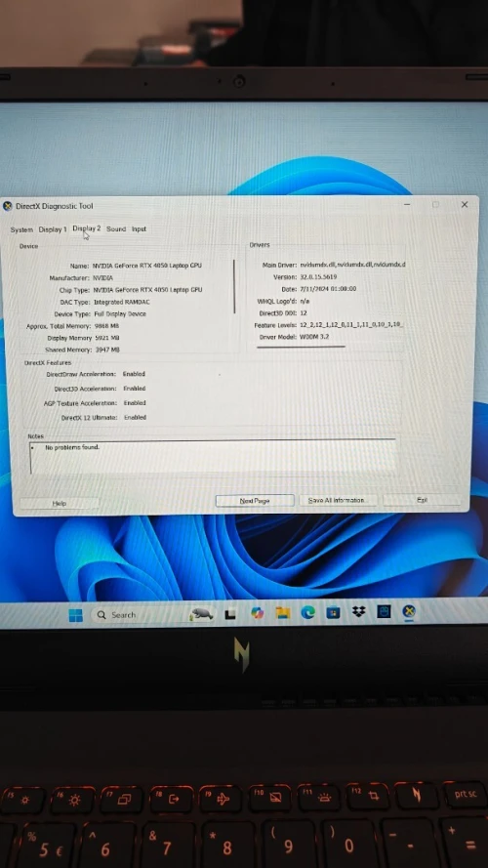Open Dropbox from the taskbar
Image resolution: width=488 pixels, height=868 pixels.
(x=358, y=611)
